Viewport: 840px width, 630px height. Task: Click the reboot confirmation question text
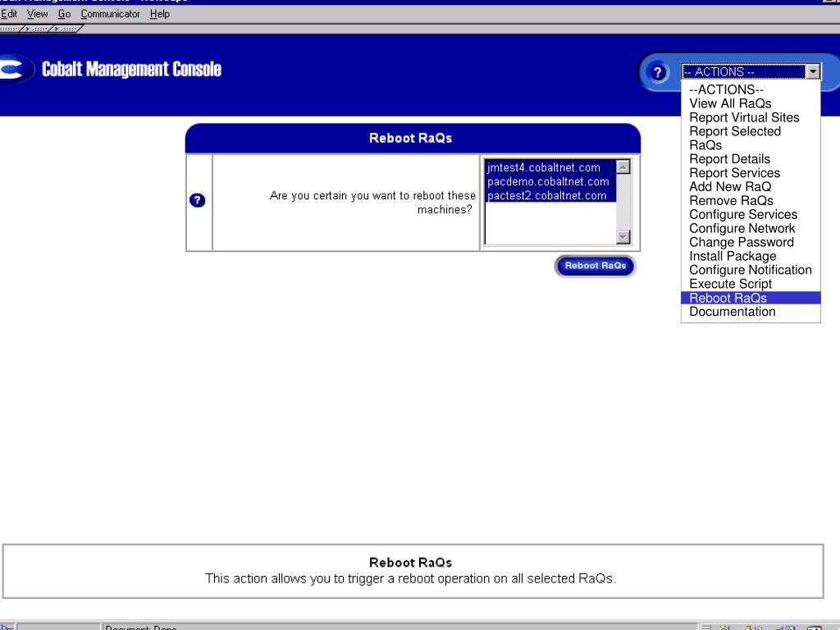coord(372,203)
